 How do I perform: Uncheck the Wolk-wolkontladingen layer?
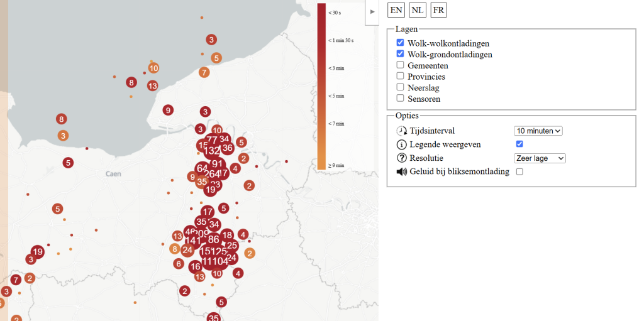click(x=400, y=43)
